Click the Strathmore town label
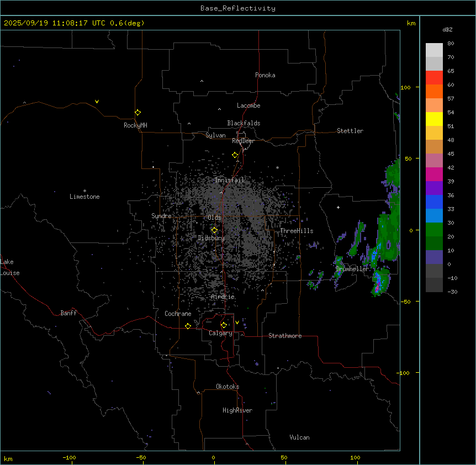This screenshot has width=476, height=465. pyautogui.click(x=285, y=336)
